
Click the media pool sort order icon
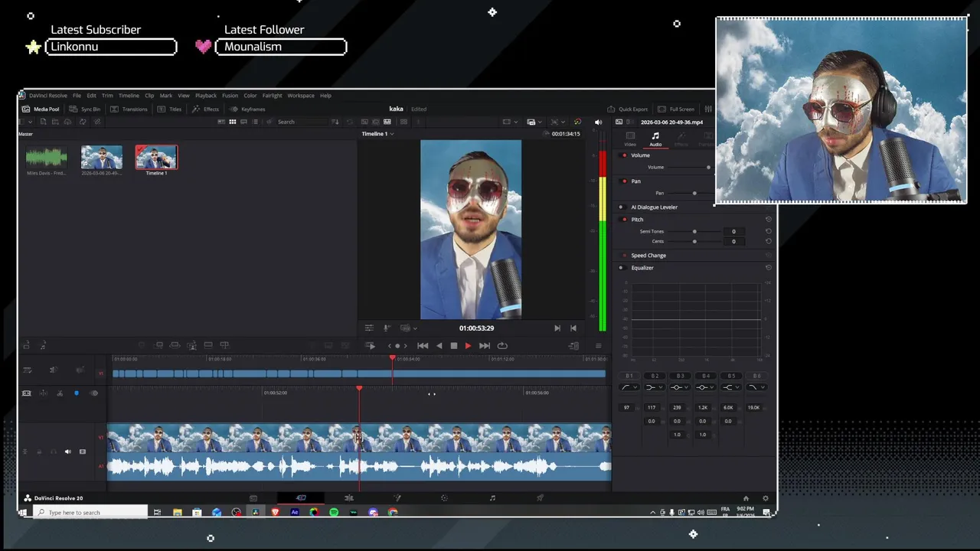click(x=335, y=122)
